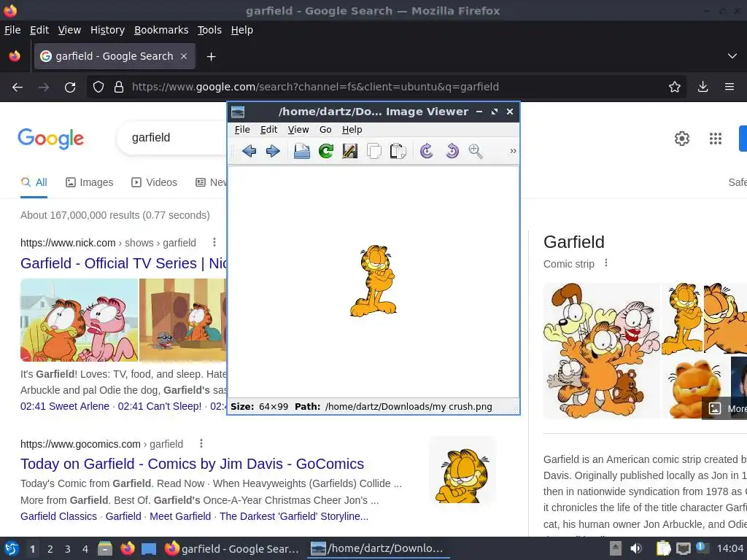The width and height of the screenshot is (747, 560).
Task: Reload the image with the green refresh icon
Action: tap(326, 152)
